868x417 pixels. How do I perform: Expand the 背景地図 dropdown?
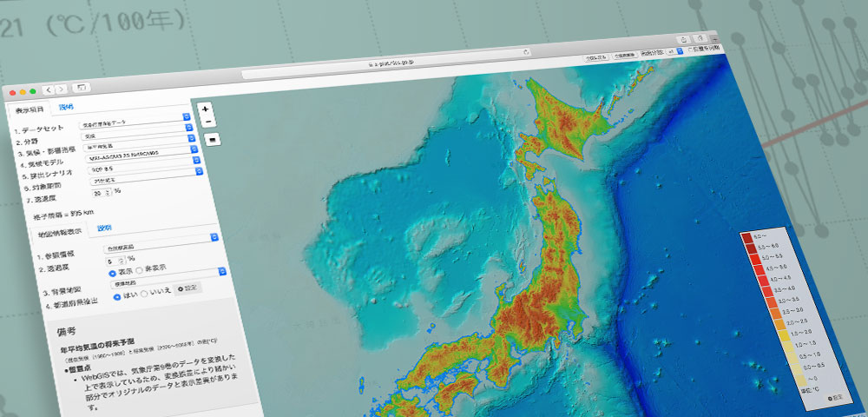pos(168,277)
